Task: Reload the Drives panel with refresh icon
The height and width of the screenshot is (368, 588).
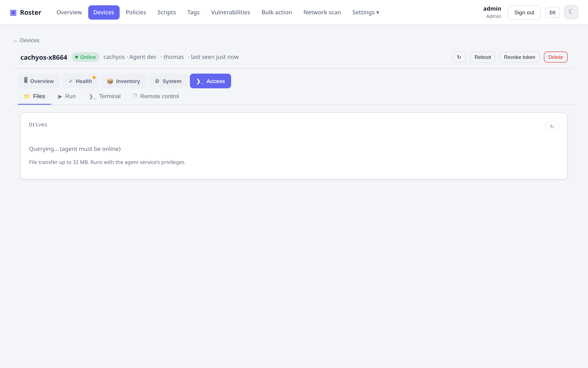Action: tap(552, 127)
